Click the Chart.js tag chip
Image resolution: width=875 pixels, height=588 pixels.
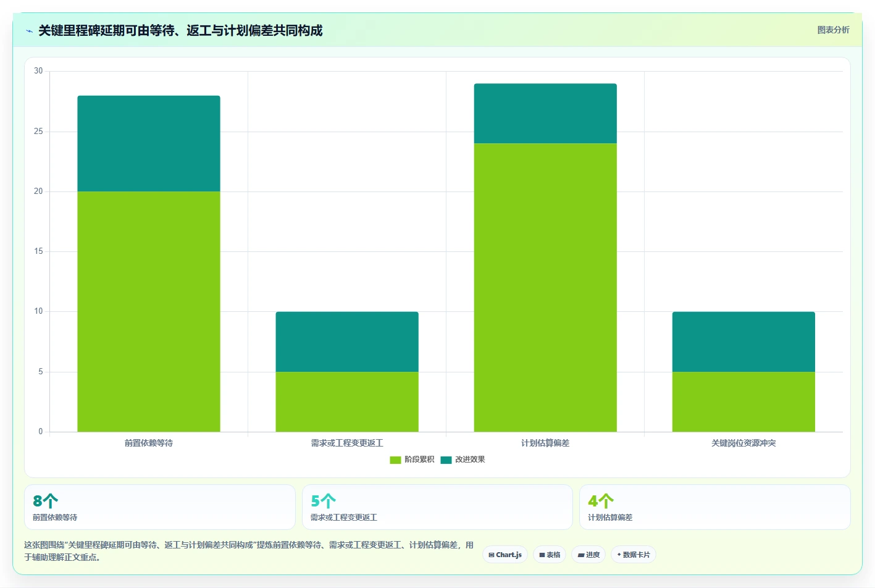(505, 555)
